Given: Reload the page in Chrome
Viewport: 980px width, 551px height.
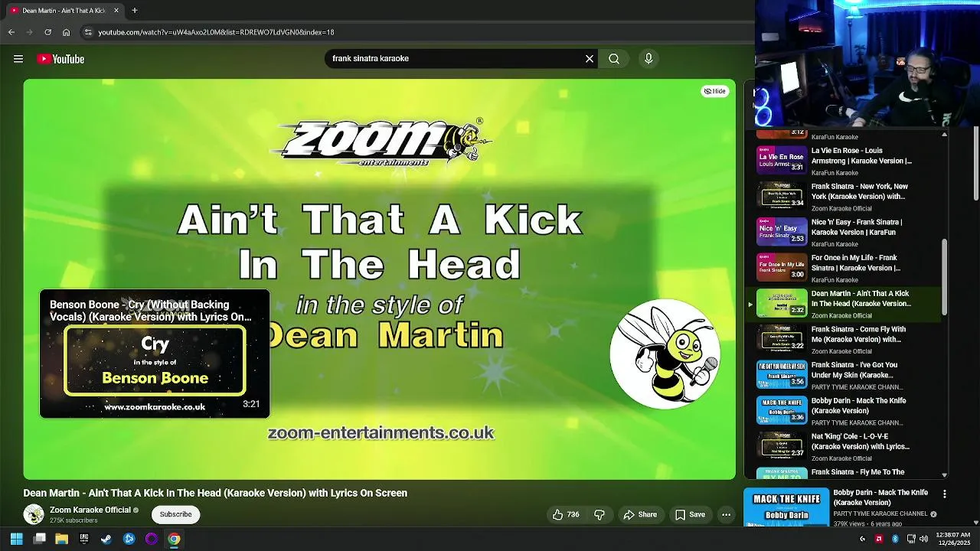Looking at the screenshot, I should [x=47, y=32].
